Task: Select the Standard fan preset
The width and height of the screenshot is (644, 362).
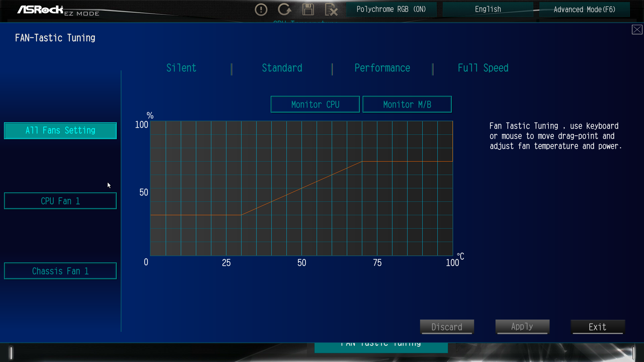Action: pyautogui.click(x=282, y=68)
